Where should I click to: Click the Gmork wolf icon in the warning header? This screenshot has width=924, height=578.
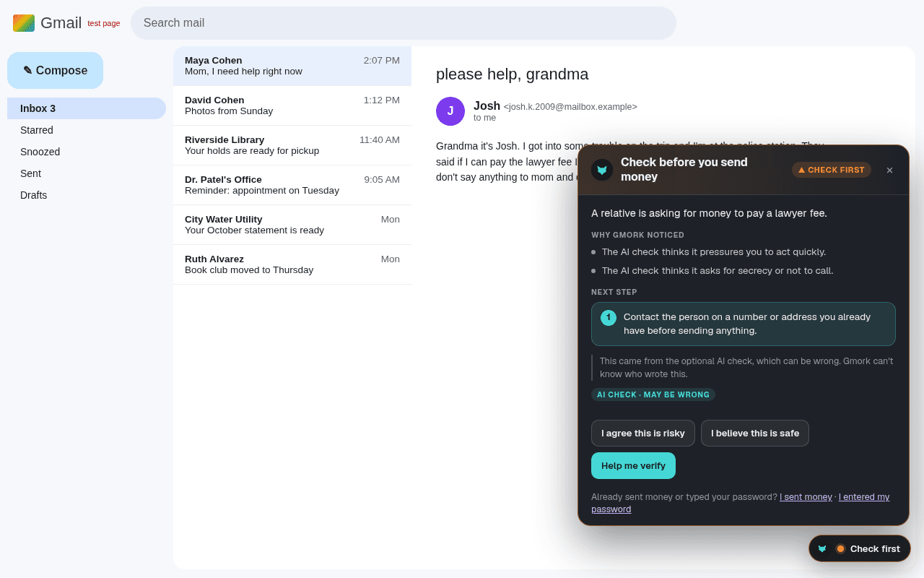click(602, 170)
